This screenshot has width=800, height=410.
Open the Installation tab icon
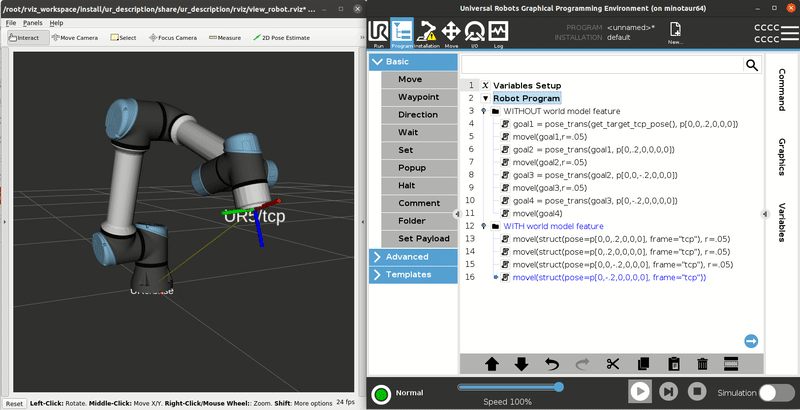pos(426,33)
